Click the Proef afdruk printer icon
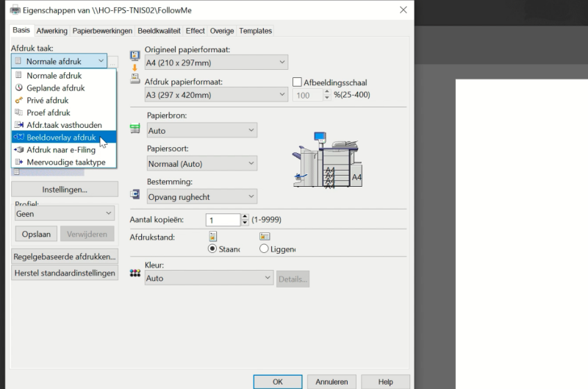The width and height of the screenshot is (588, 389). tap(19, 113)
